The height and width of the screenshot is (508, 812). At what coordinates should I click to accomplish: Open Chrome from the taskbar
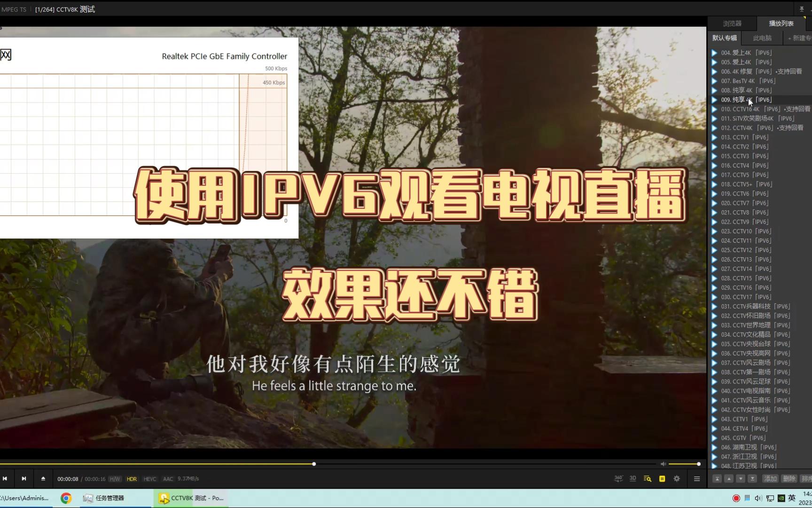(x=66, y=498)
